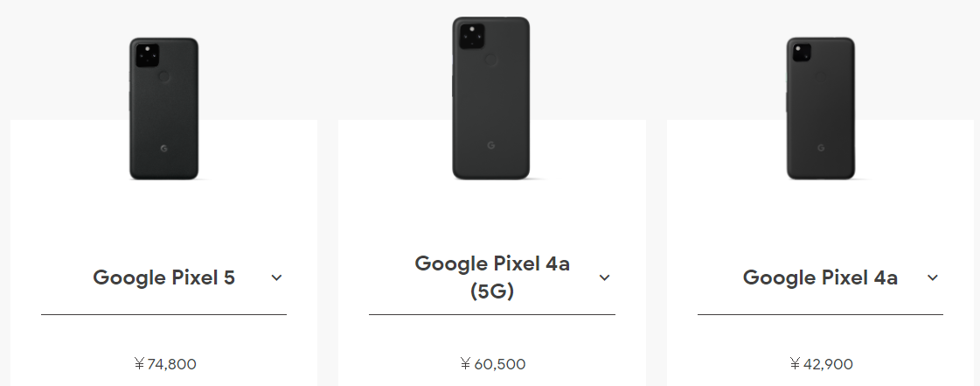980x386 pixels.
Task: Click the ¥60,500 price
Action: point(492,364)
